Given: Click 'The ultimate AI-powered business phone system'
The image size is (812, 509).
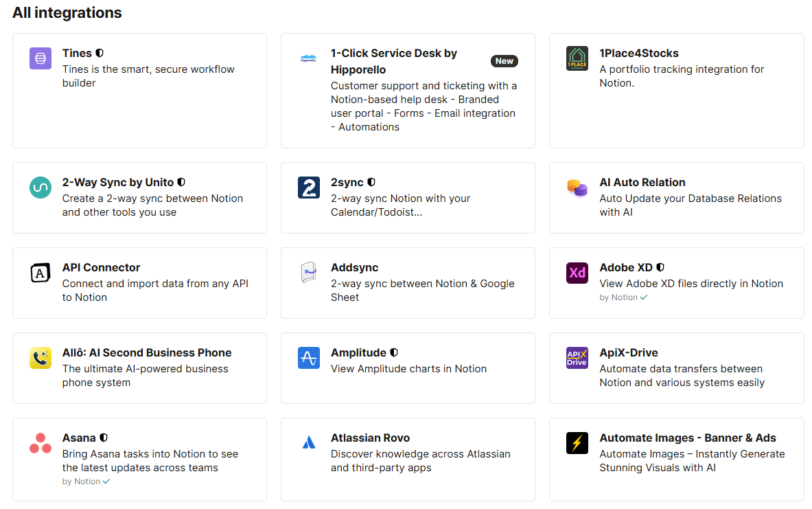Looking at the screenshot, I should click(x=145, y=376).
